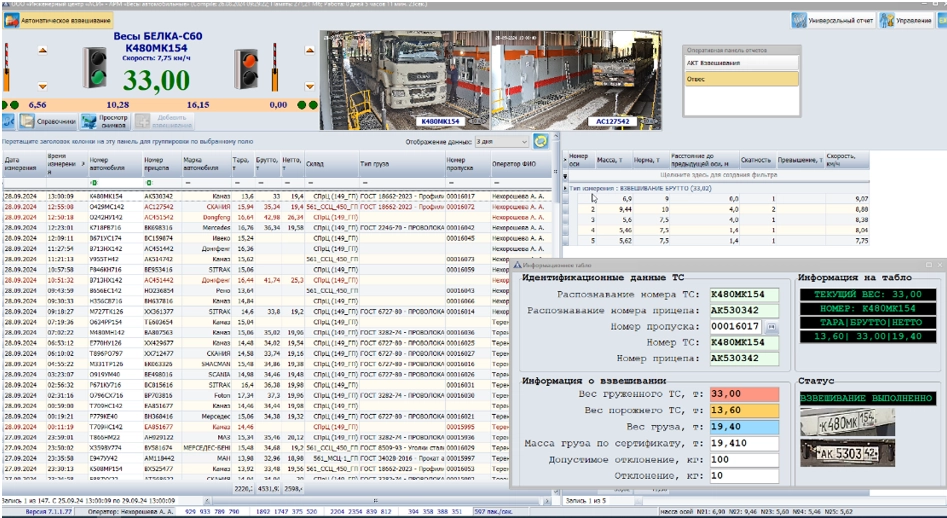Click the button next to Номер пропуска field
This screenshot has width=947, height=518.
(x=771, y=326)
